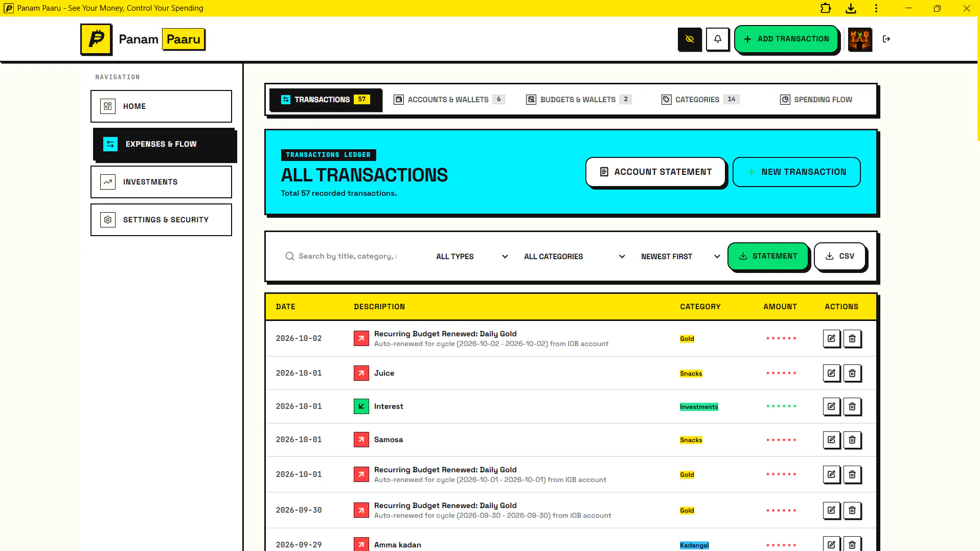Switch to Budgets & Wallets tab

click(x=579, y=100)
